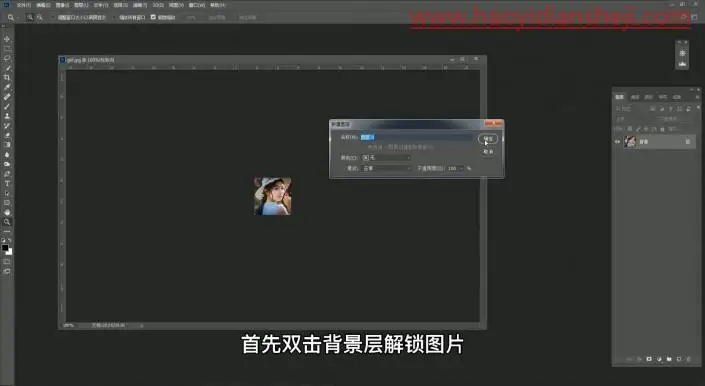Uncheck scrubby zoom checkbox
This screenshot has height=386, width=705.
[x=153, y=18]
